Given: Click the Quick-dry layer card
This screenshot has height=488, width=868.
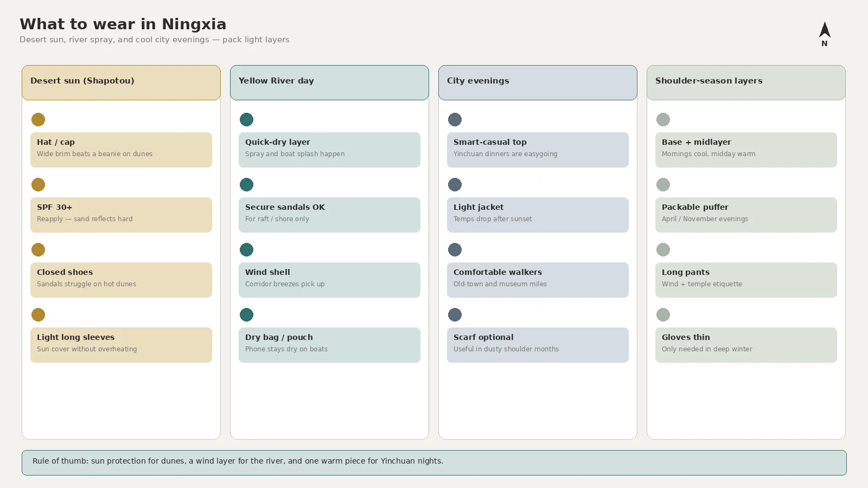Looking at the screenshot, I should (329, 150).
